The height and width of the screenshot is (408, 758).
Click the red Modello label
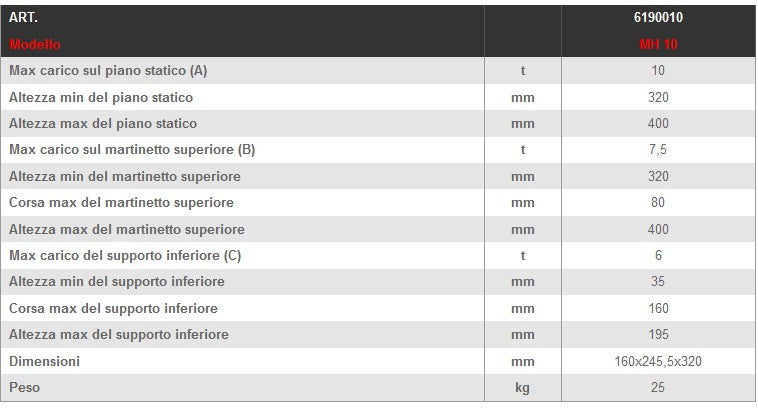35,44
